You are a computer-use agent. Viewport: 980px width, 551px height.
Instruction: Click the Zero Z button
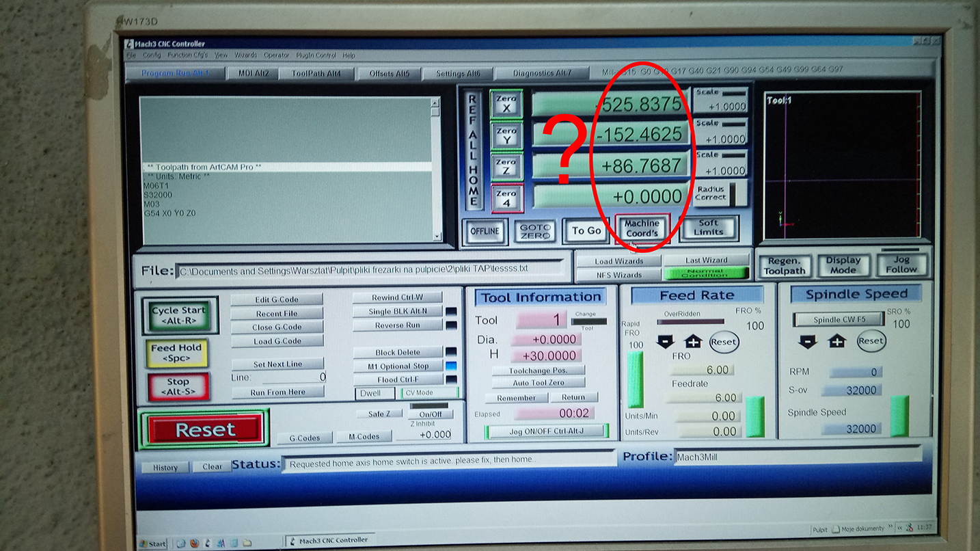tap(506, 167)
